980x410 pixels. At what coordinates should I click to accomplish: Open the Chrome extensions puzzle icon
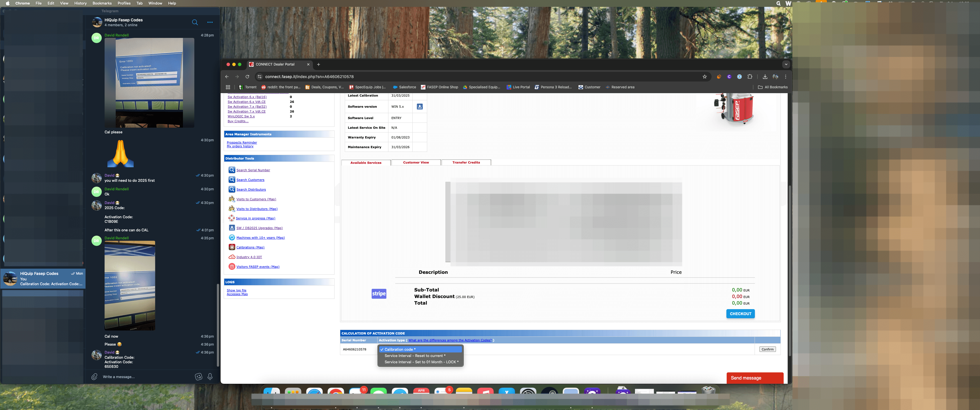coord(750,76)
